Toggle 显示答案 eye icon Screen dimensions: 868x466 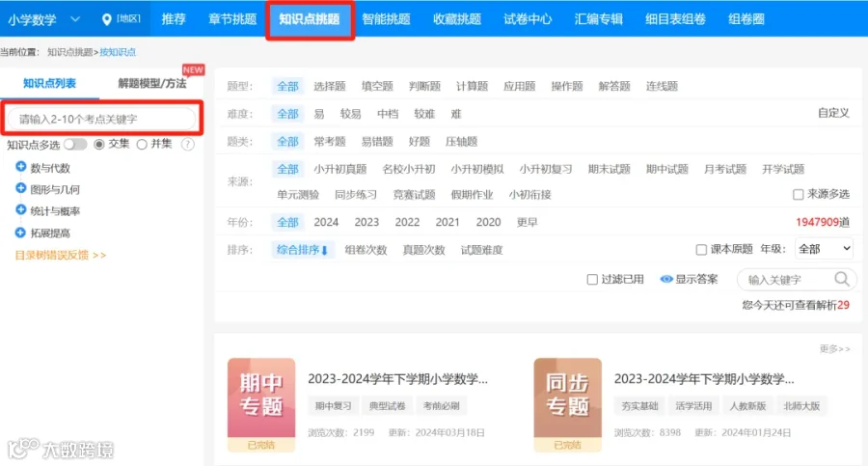click(665, 279)
